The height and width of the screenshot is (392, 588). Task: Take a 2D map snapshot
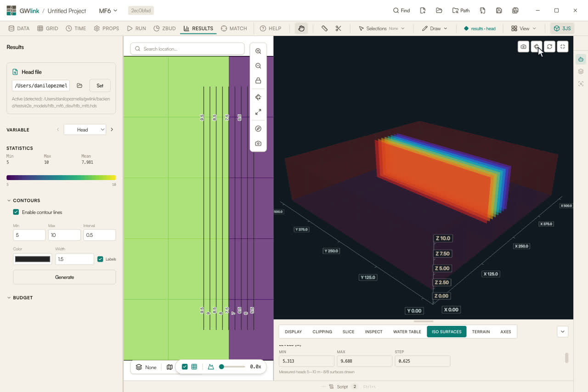[258, 144]
